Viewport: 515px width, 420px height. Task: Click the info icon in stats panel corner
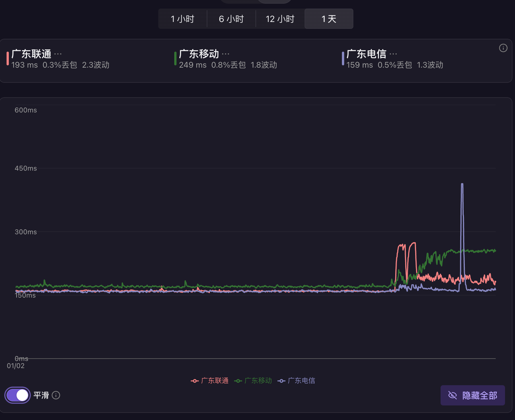(x=503, y=48)
